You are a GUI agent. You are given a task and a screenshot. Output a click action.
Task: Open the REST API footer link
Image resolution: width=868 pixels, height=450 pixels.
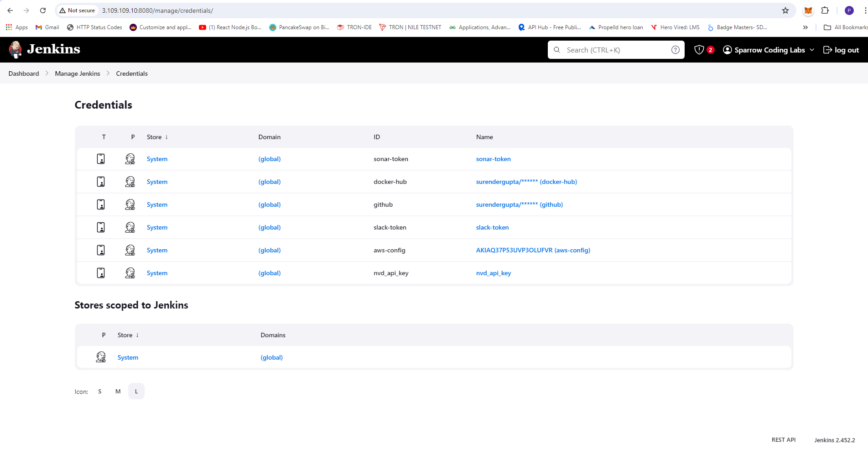click(783, 440)
